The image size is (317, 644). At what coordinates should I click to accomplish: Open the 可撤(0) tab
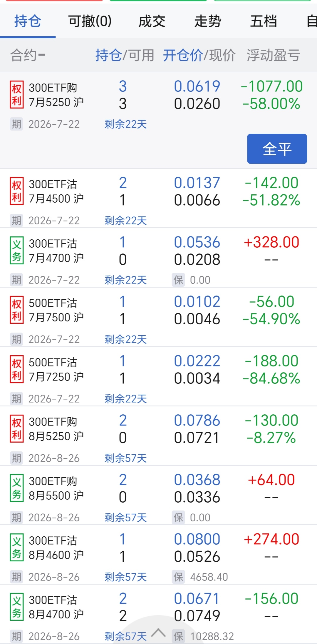tap(90, 21)
